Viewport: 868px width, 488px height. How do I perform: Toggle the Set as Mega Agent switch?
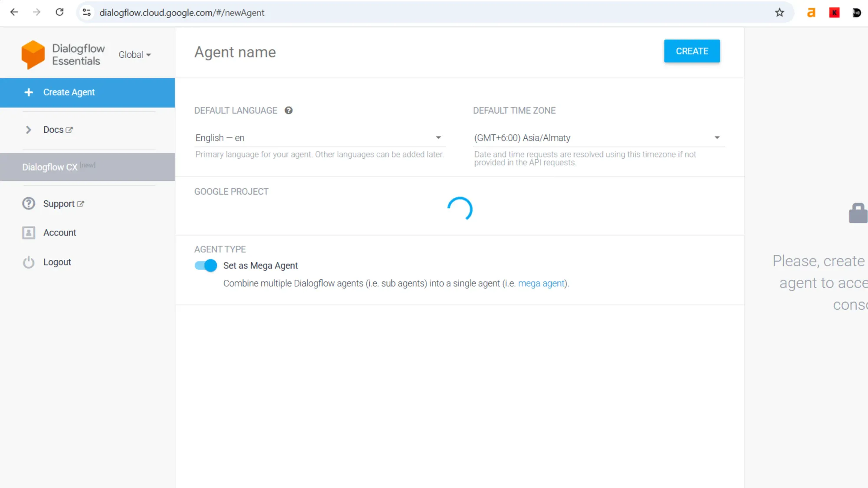(206, 265)
